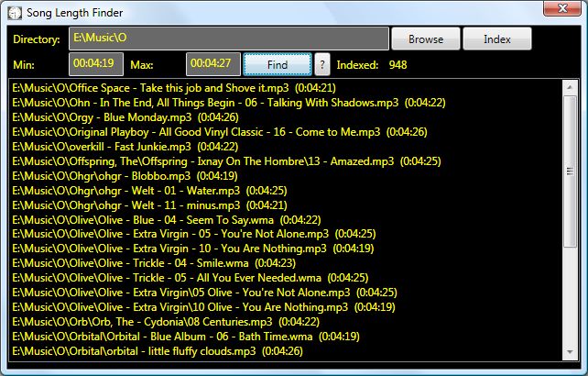
Task: Select Original Playboy - Come to Me.mp3 row
Action: point(220,132)
